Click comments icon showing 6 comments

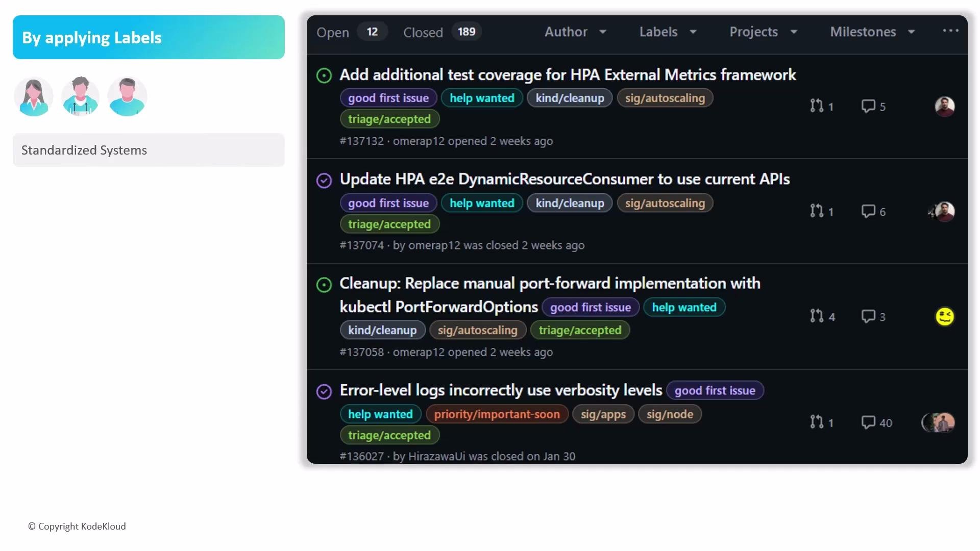868,211
